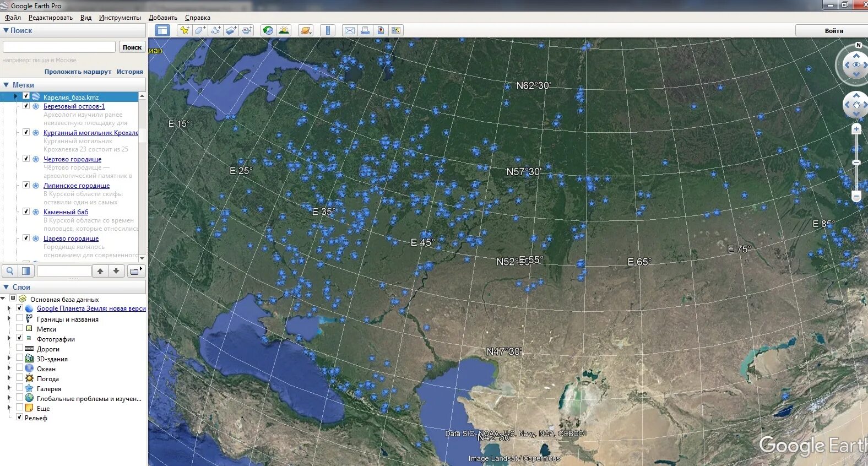Image resolution: width=868 pixels, height=466 pixels.
Task: Expand the Еще layer node
Action: [x=9, y=408]
